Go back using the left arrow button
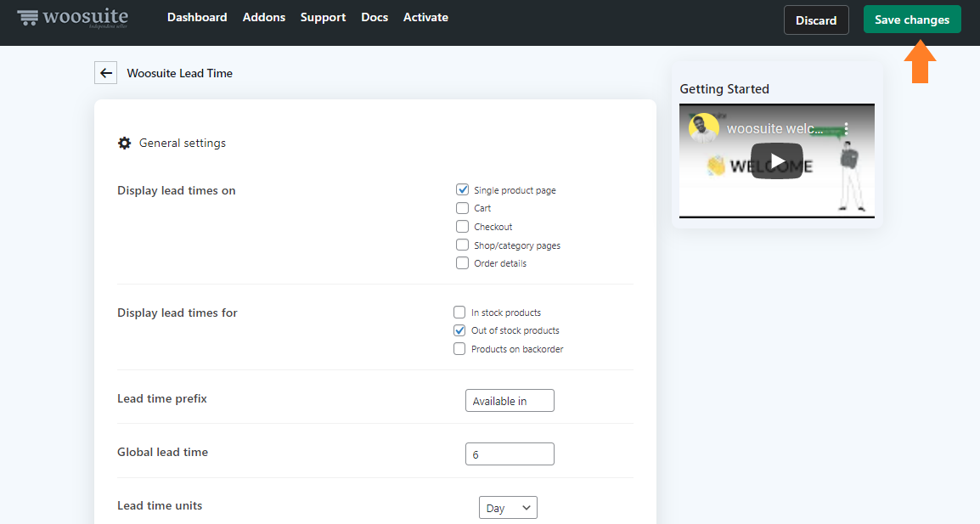Screen dimensions: 980x524 pos(105,73)
